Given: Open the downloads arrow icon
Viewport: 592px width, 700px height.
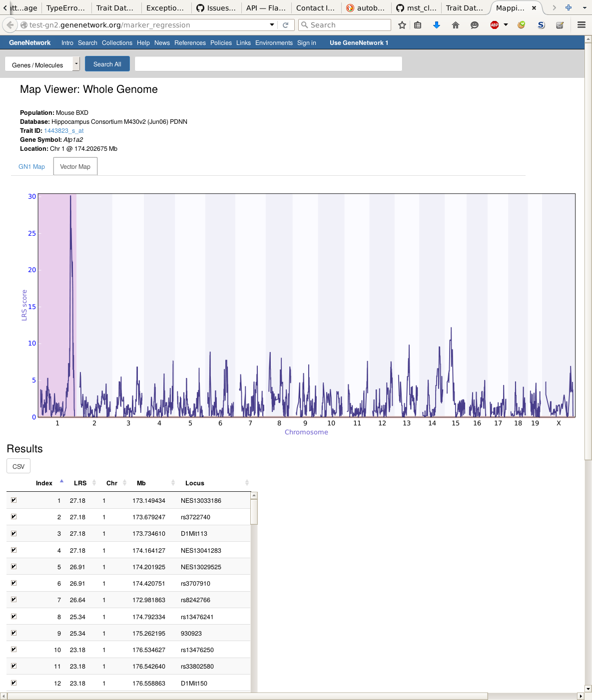Looking at the screenshot, I should point(437,25).
